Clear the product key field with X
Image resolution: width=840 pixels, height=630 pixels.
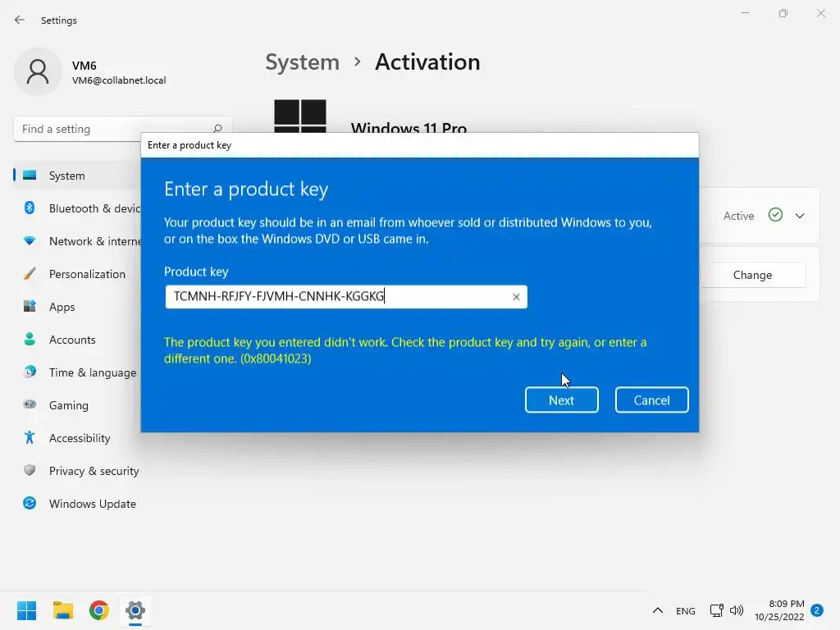point(516,297)
